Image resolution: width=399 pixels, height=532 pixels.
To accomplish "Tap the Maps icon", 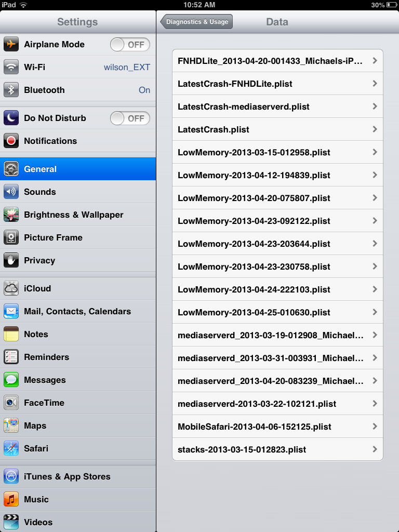I will coord(11,425).
